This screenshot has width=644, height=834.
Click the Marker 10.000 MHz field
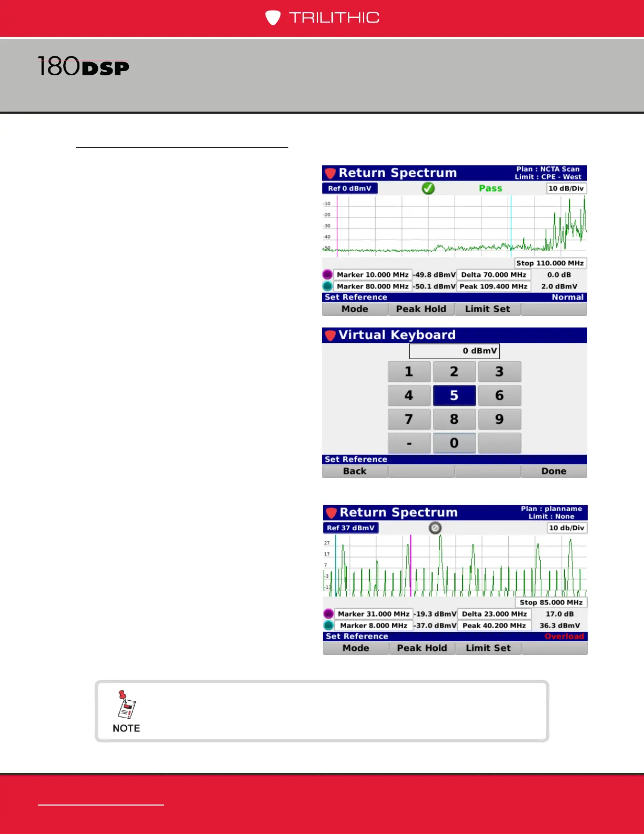[x=373, y=274]
